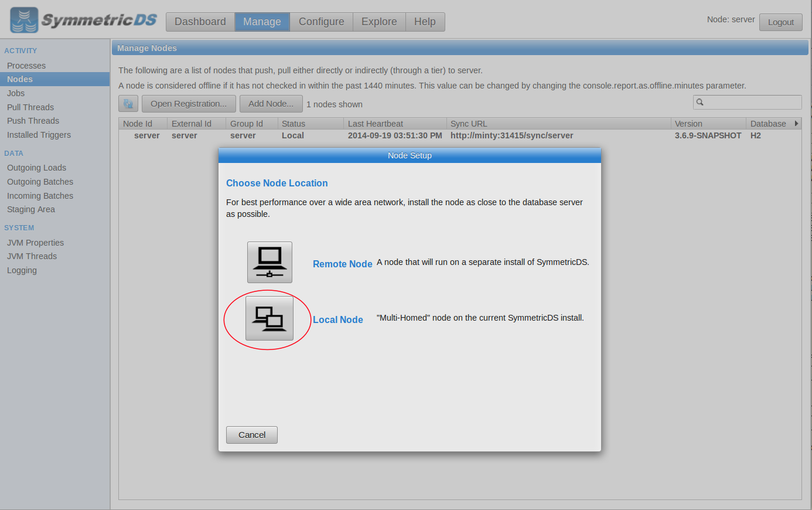Open Outgoing Loads in the sidebar
This screenshot has width=812, height=510.
(36, 168)
